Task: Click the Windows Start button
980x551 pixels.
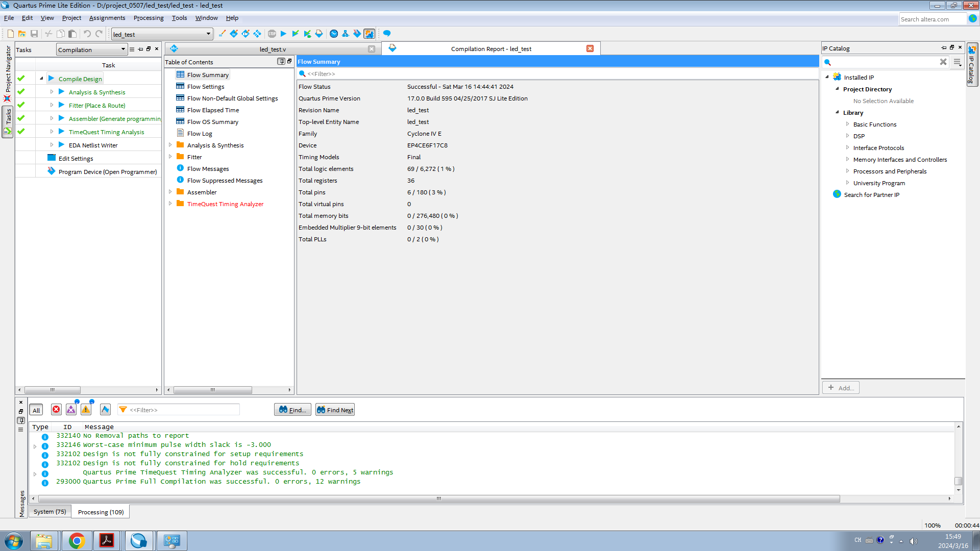Action: (x=13, y=540)
